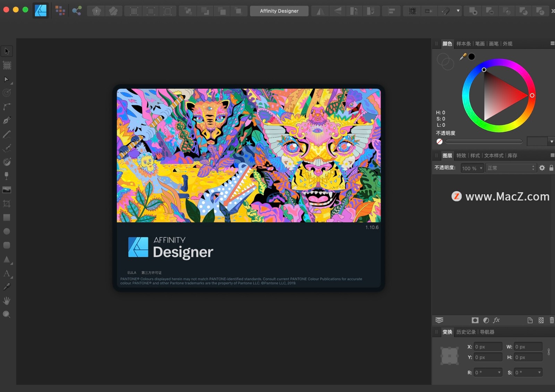Switch to the 文本样式 tab
Viewport: 555px width, 392px height.
pos(494,155)
